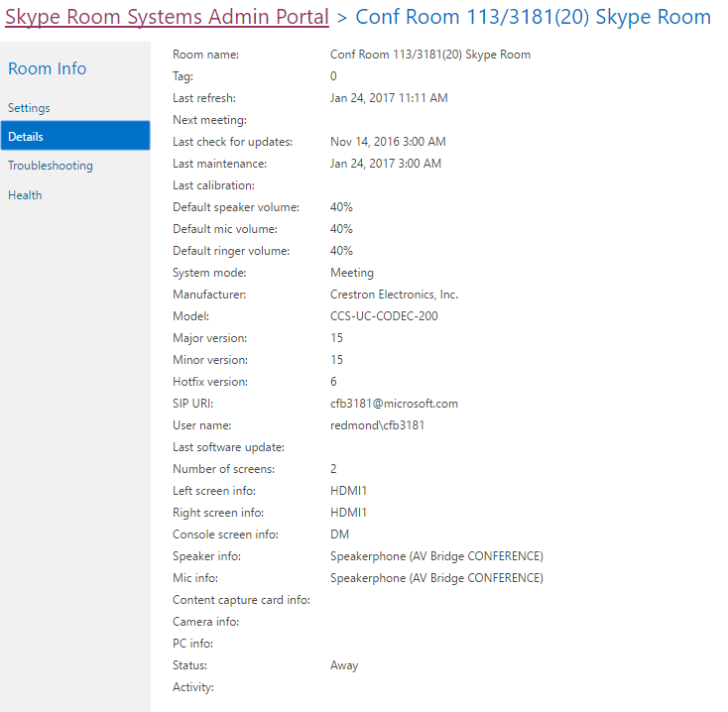The width and height of the screenshot is (728, 712).
Task: Click the left screen info HDMI1 value
Action: coord(348,491)
